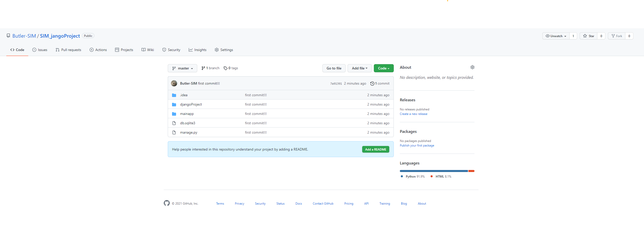Click the Settings gear icon in tab bar
Image resolution: width=644 pixels, height=245 pixels.
(x=217, y=50)
